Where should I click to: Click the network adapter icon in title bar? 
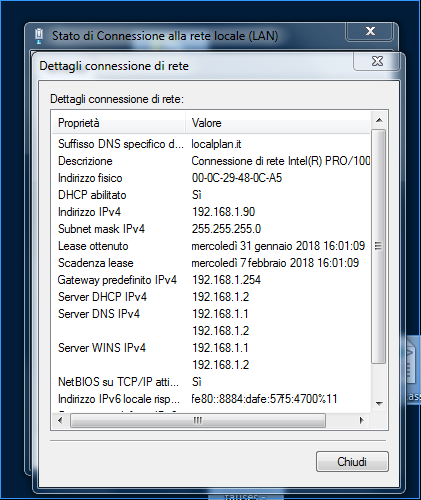point(39,36)
